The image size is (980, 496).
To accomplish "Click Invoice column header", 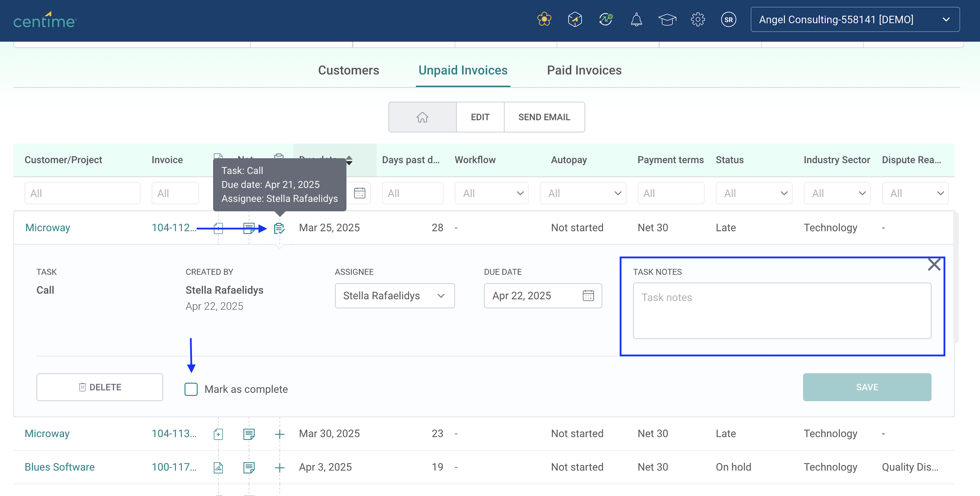I will 167,160.
